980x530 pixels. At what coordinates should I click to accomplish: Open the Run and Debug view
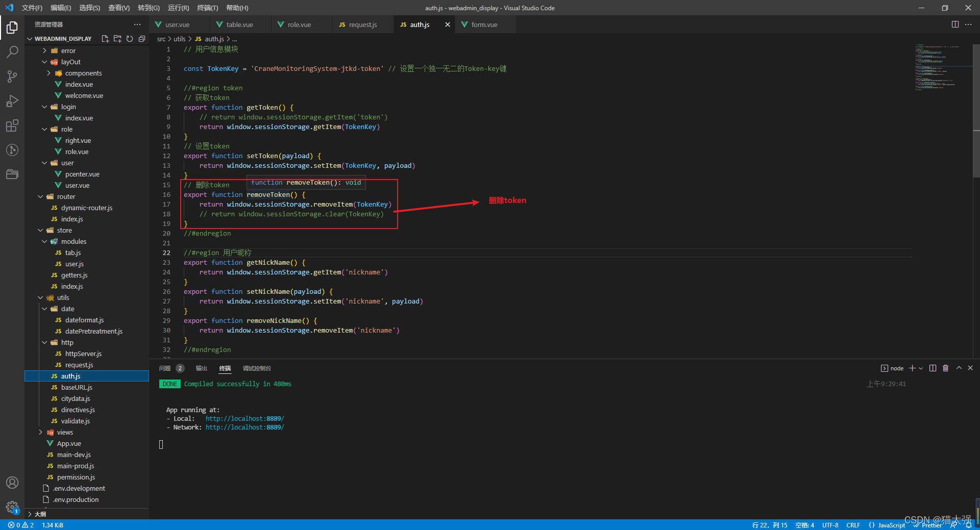pyautogui.click(x=12, y=101)
